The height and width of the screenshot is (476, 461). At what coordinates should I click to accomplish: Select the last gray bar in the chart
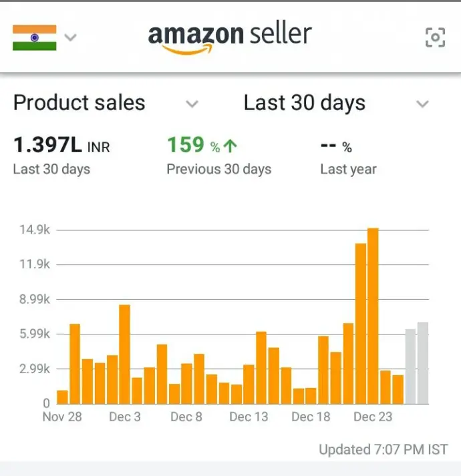click(x=422, y=363)
